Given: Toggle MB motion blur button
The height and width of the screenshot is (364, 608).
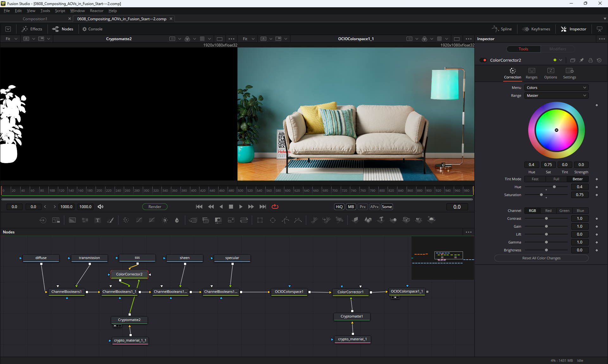Looking at the screenshot, I should [351, 207].
